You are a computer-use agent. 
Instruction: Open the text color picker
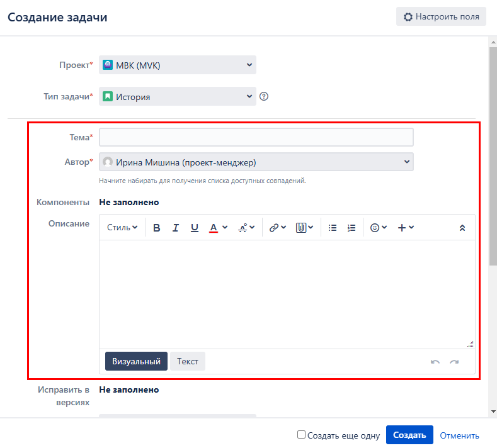tap(218, 228)
